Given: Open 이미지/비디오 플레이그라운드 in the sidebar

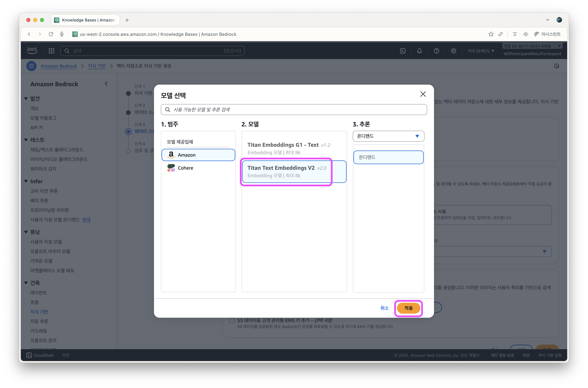Looking at the screenshot, I should [59, 159].
